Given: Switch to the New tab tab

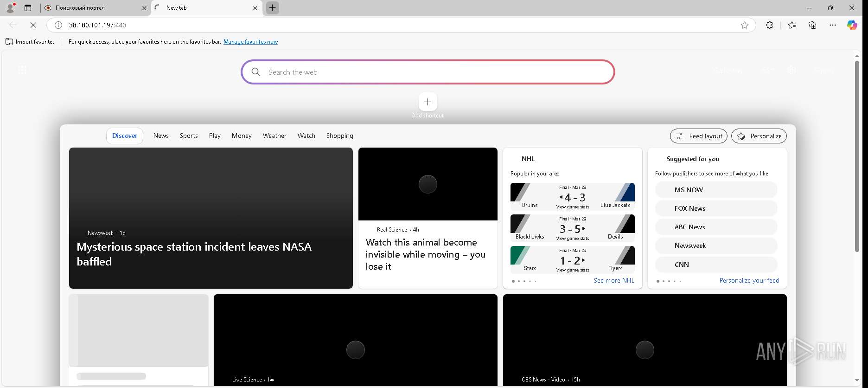Looking at the screenshot, I should tap(206, 8).
